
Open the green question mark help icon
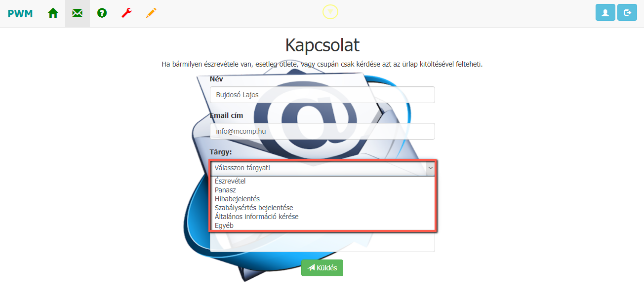click(102, 13)
